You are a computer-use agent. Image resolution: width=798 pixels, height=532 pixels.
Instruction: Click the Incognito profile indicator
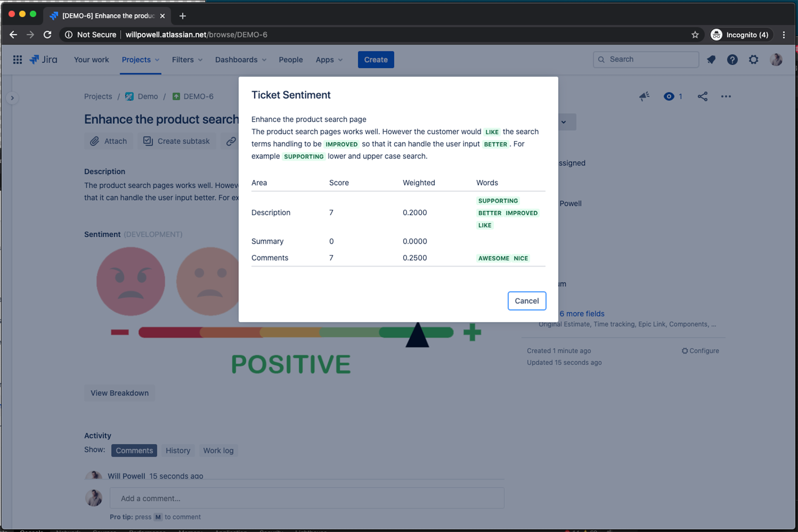point(740,35)
